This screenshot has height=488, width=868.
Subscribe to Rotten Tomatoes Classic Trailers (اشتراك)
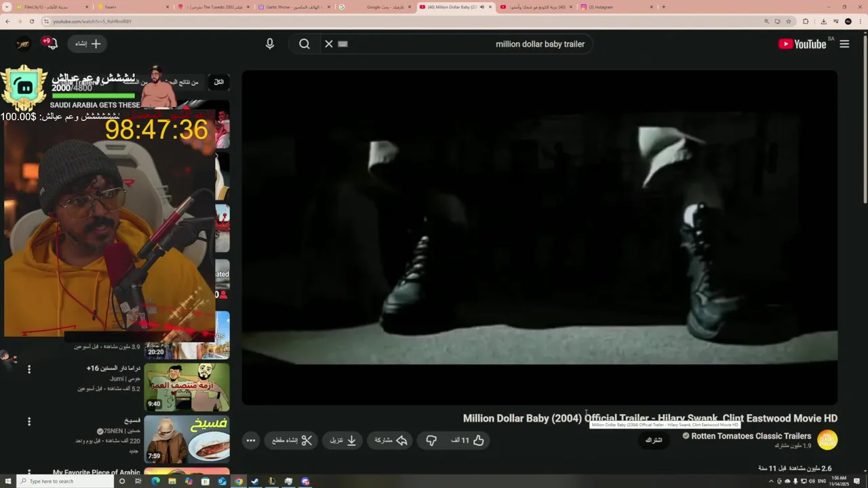pos(654,441)
